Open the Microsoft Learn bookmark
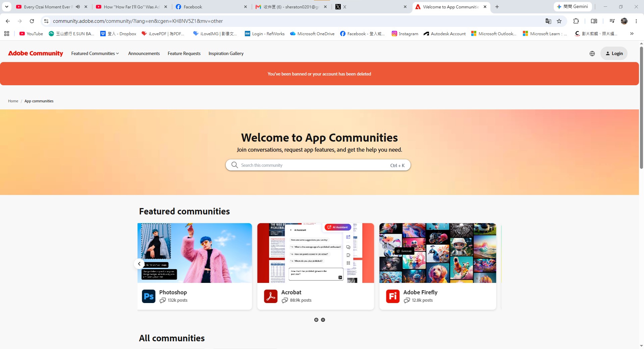 click(545, 34)
